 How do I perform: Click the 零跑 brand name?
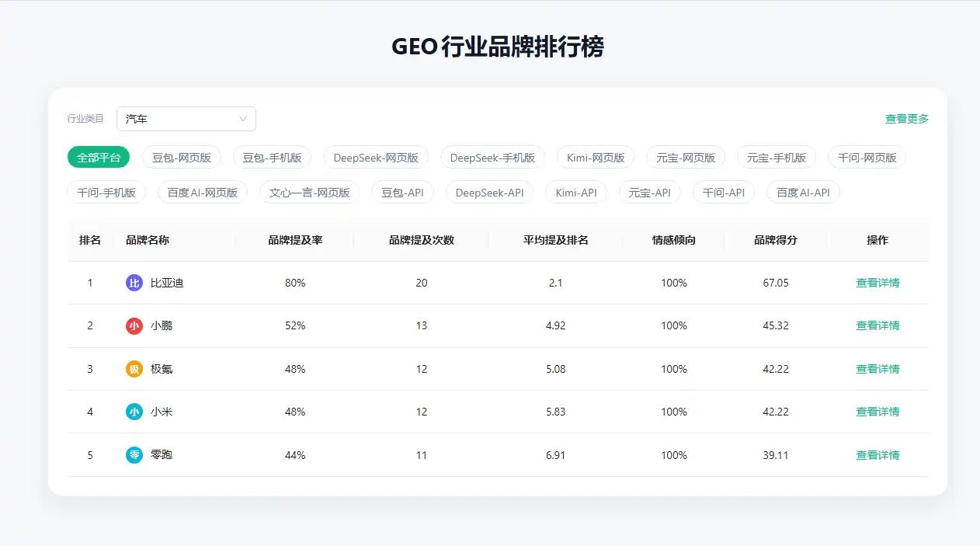[162, 455]
